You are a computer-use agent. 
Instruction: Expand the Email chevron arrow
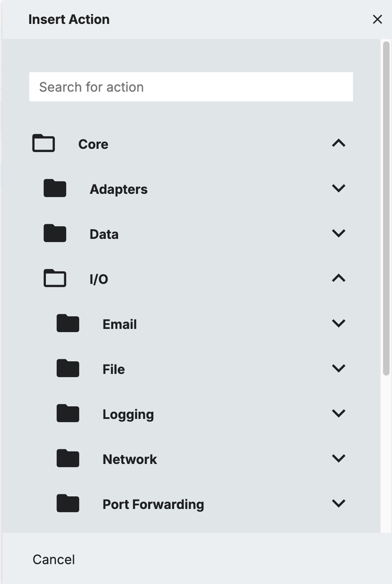(x=338, y=323)
